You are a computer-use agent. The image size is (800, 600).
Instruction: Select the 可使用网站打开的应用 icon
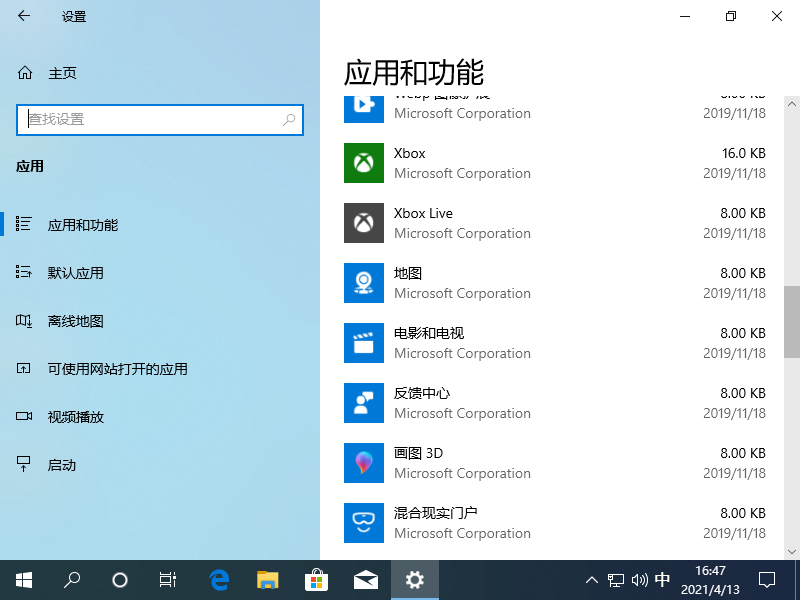23,368
